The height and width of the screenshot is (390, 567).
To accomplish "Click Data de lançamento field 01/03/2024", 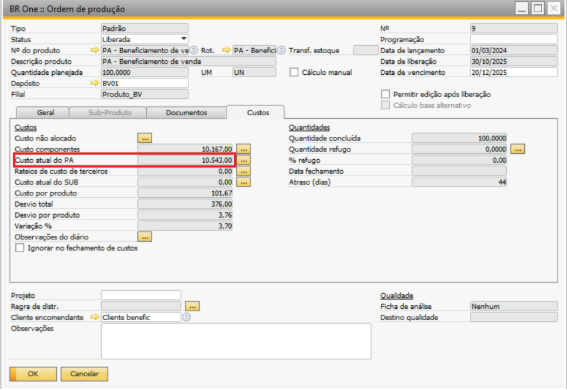I will coord(514,50).
